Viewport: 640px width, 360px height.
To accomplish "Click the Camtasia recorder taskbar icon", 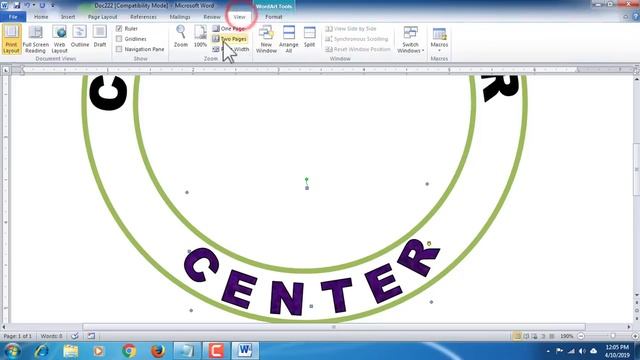I will coord(216,351).
